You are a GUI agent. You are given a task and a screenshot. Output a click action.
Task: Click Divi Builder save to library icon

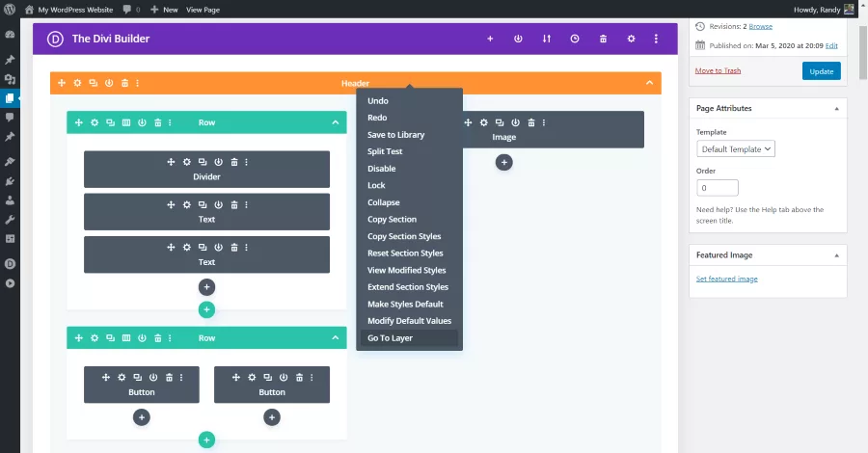tap(518, 39)
